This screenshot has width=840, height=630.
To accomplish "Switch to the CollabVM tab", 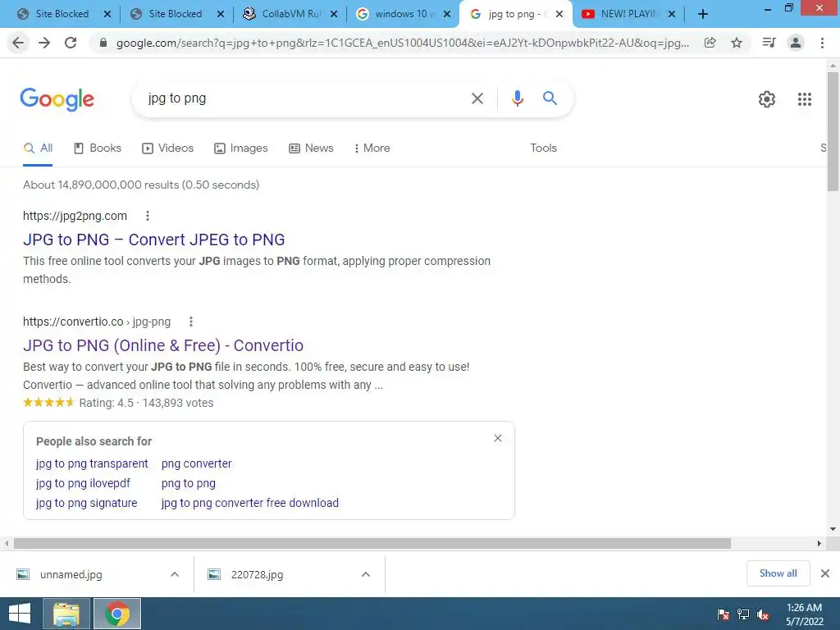I will 290,14.
